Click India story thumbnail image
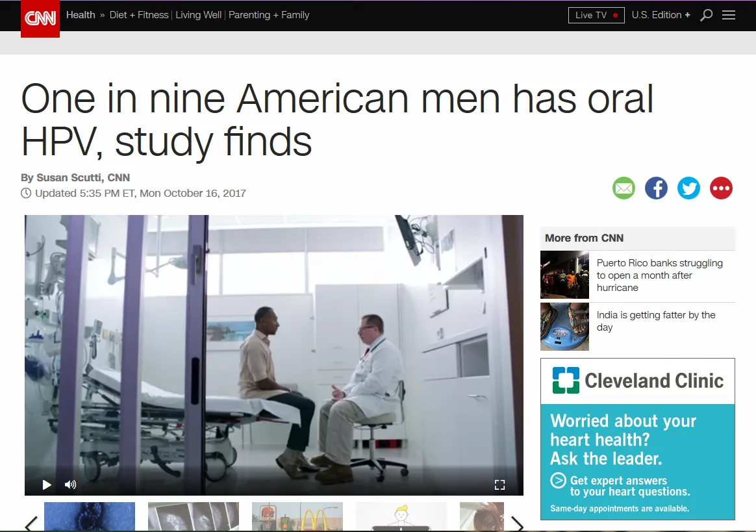The width and height of the screenshot is (756, 532). (564, 327)
